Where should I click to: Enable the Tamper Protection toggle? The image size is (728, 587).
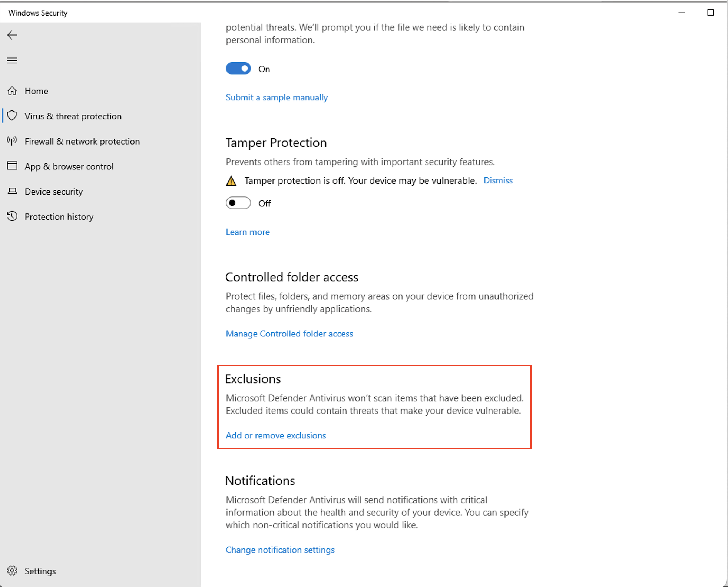pyautogui.click(x=238, y=203)
